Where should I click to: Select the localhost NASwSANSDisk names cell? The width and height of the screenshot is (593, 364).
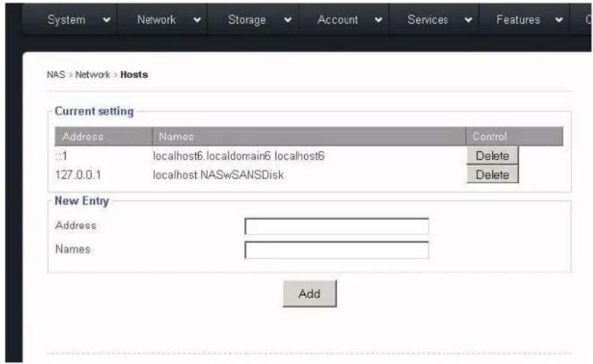point(218,174)
